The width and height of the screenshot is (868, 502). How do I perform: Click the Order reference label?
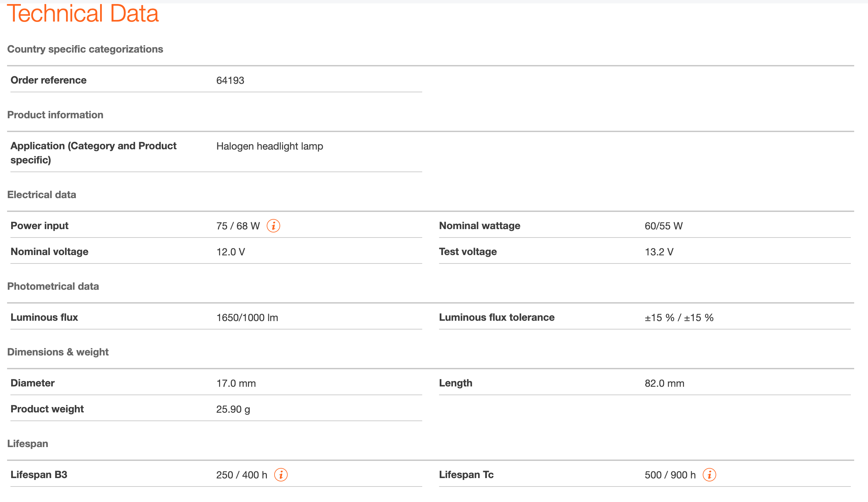pyautogui.click(x=49, y=80)
